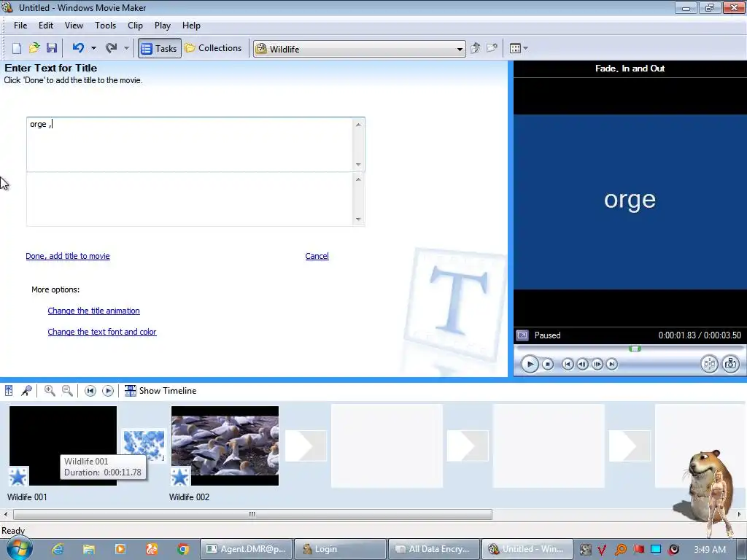Viewport: 747px width, 560px height.
Task: Zoom in the timeline magnifier icon
Action: point(50,391)
